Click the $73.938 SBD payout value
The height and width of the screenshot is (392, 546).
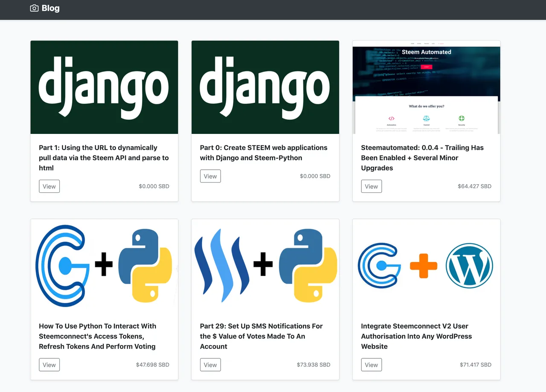coord(314,365)
